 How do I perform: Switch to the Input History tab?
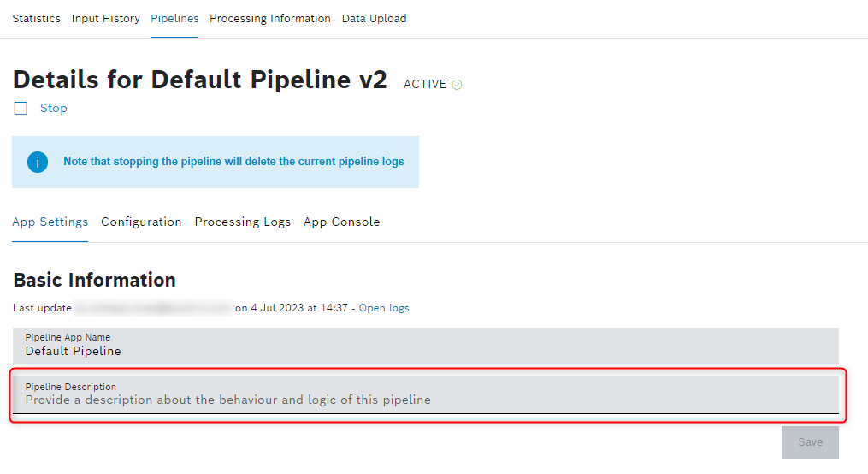coord(105,19)
